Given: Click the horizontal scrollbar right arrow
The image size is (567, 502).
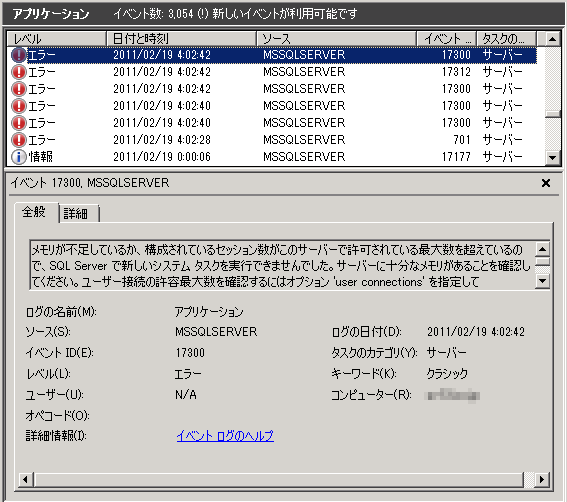Looking at the screenshot, I should (x=542, y=480).
